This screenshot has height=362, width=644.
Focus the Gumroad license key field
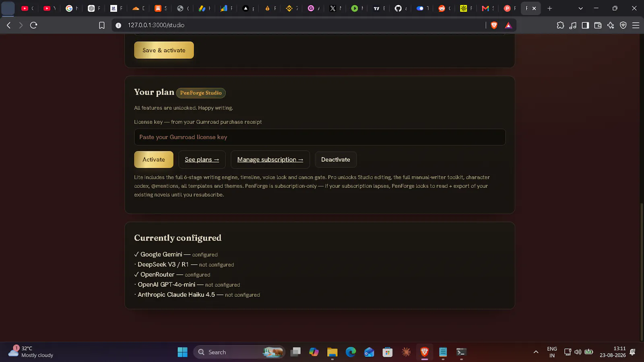tap(320, 137)
